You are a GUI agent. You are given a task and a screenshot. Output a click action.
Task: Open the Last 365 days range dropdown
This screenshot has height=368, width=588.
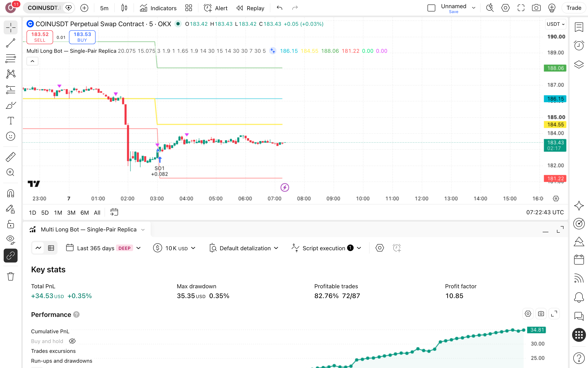(x=104, y=248)
